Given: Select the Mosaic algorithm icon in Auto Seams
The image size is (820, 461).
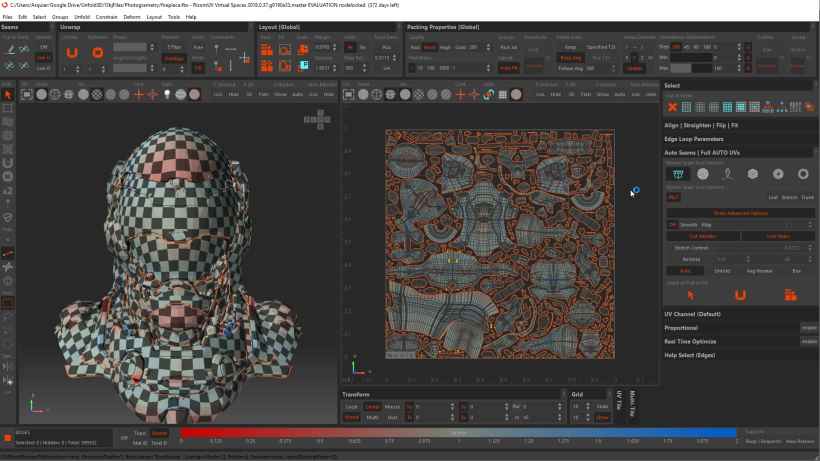Looking at the screenshot, I should coord(677,173).
